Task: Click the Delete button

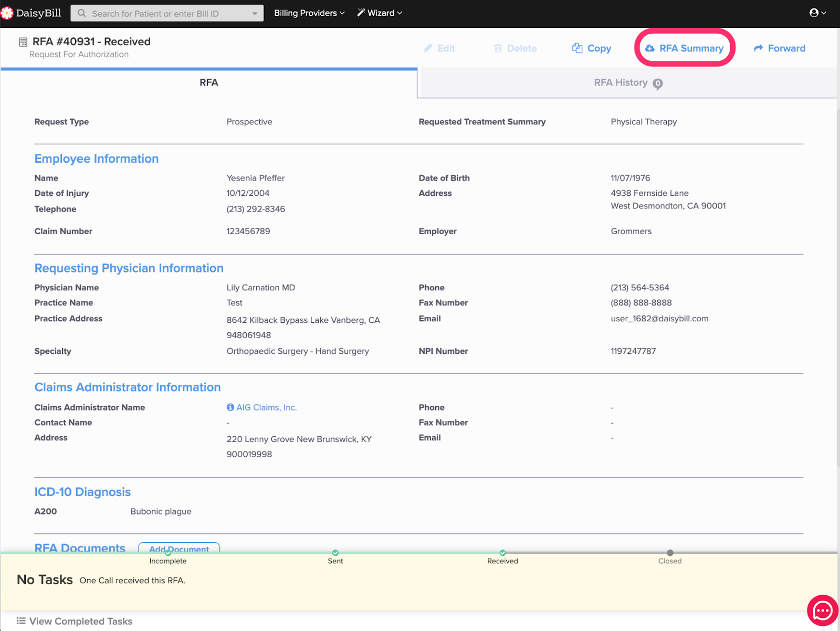Action: click(516, 48)
